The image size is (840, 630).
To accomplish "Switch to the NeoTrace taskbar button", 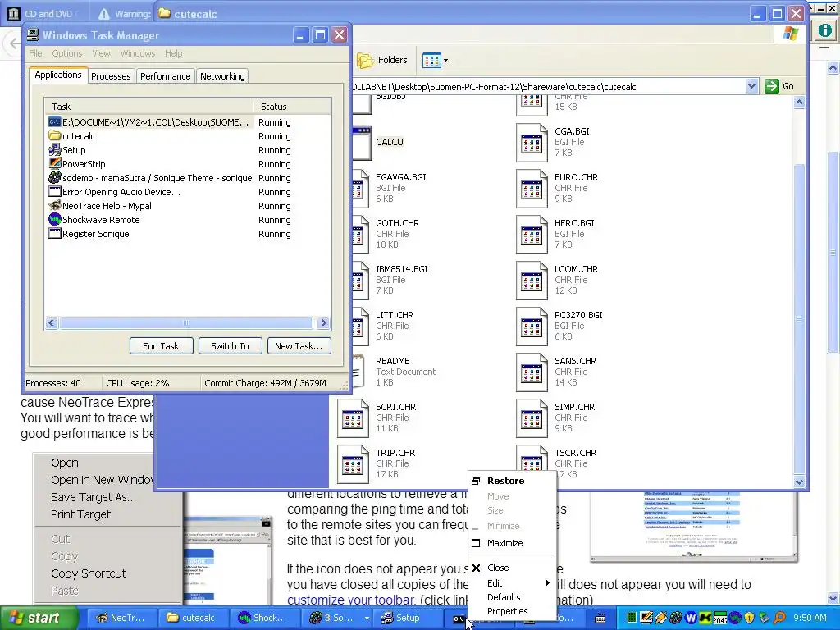I will pyautogui.click(x=121, y=619).
